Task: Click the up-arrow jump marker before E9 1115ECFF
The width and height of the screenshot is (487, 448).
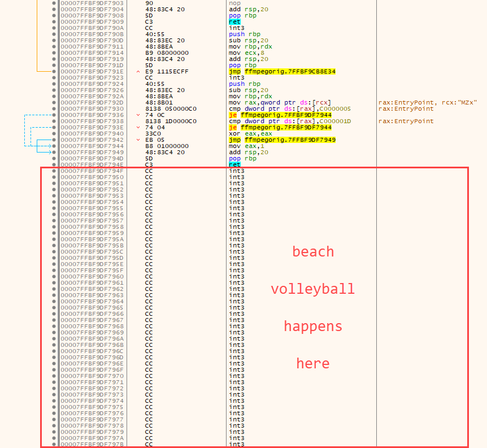Action: (139, 72)
